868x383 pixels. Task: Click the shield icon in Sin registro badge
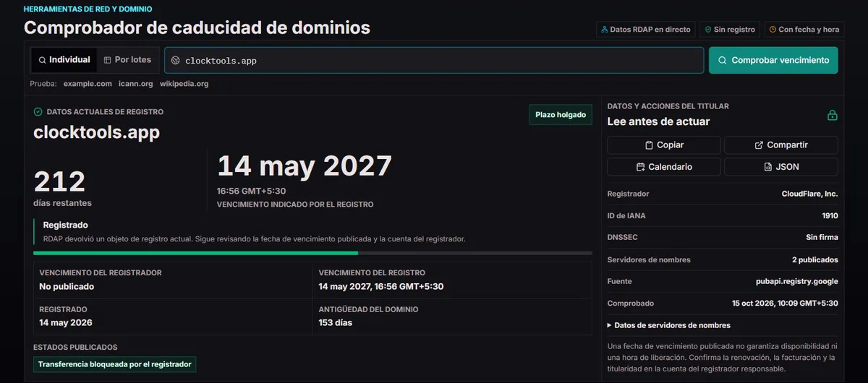(707, 30)
